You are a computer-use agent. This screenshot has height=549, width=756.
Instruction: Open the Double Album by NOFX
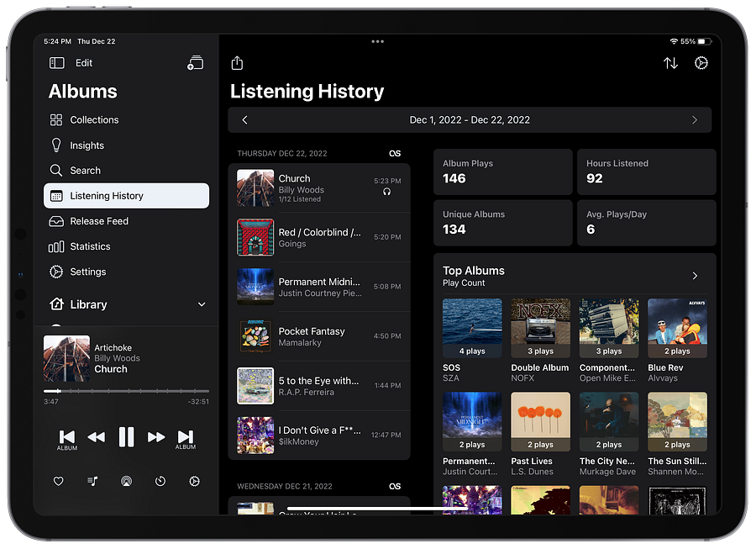point(540,340)
